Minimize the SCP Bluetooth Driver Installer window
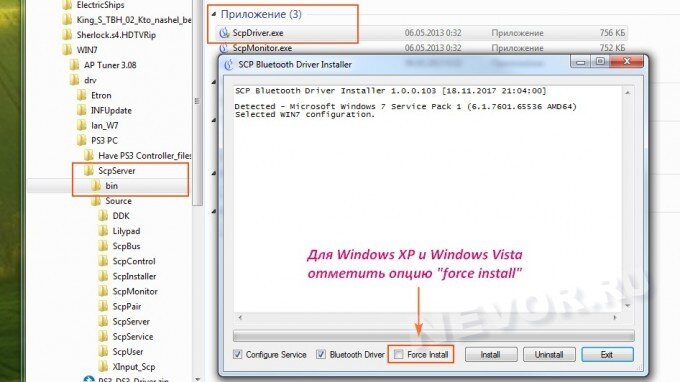 [580, 62]
